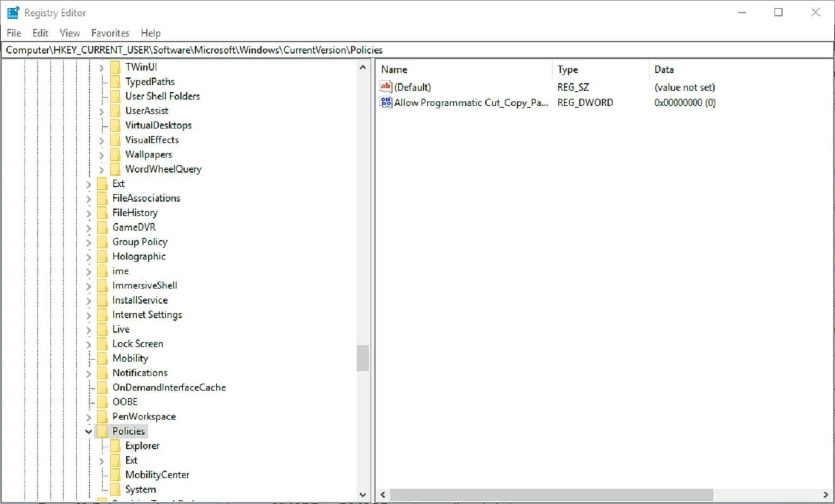Expand the WordWheelQuery key
The image size is (835, 504).
[101, 169]
